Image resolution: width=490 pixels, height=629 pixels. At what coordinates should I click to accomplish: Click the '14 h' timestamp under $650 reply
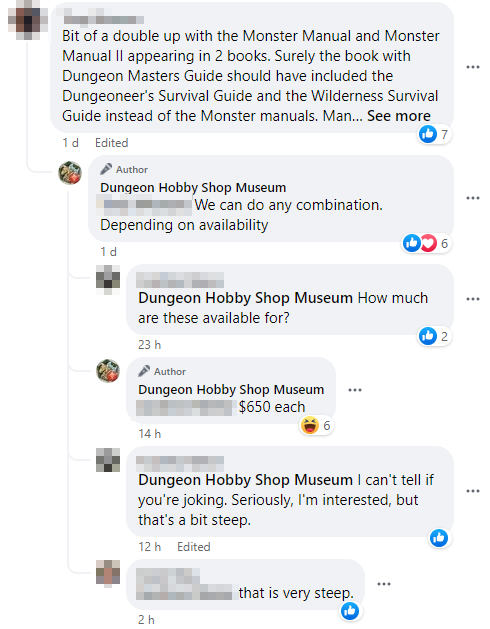click(x=149, y=434)
